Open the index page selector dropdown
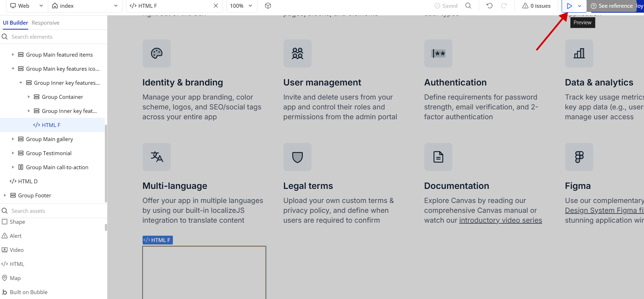This screenshot has height=299, width=644. (x=85, y=6)
